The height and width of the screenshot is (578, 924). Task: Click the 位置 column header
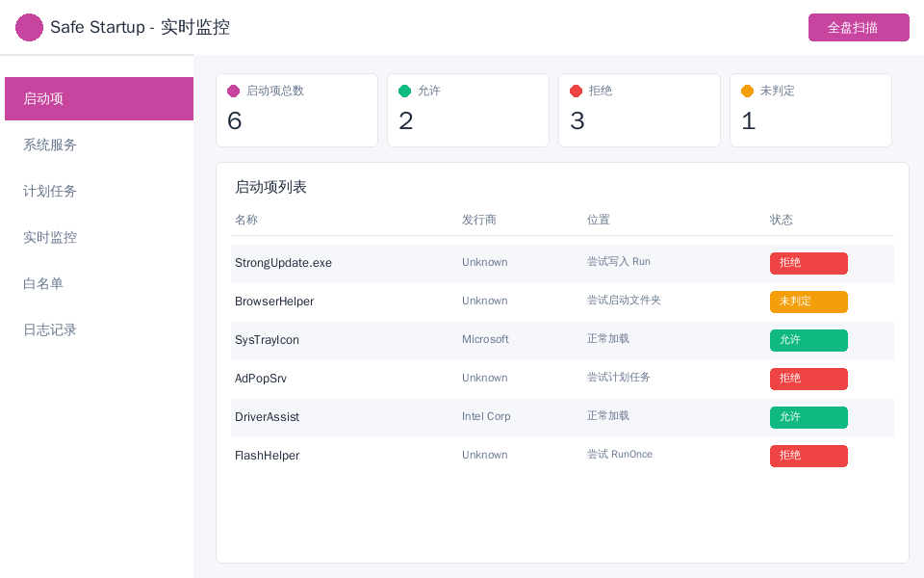[598, 220]
